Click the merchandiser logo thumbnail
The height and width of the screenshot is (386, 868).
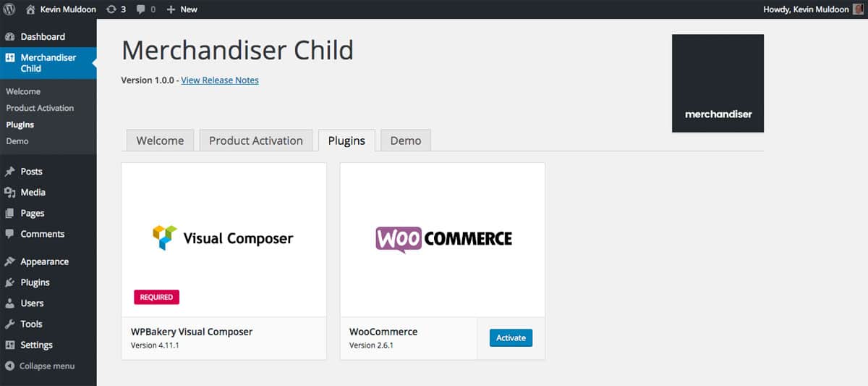(718, 83)
